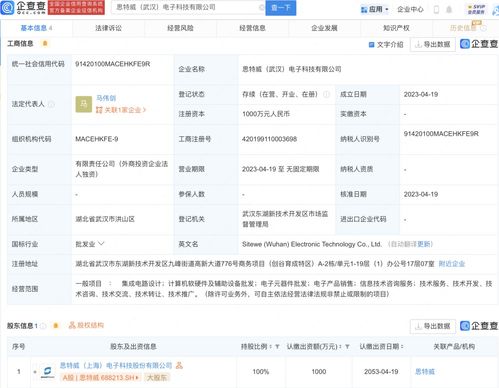Expand the 批发业 industry dropdown chevron
This screenshot has height=388, width=499.
(101, 244)
